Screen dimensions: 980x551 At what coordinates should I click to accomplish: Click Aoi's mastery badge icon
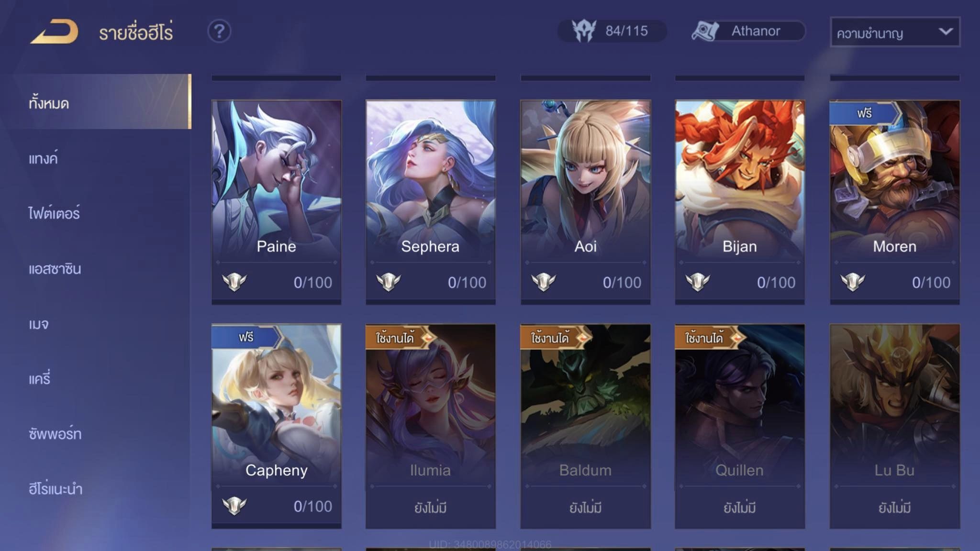544,282
